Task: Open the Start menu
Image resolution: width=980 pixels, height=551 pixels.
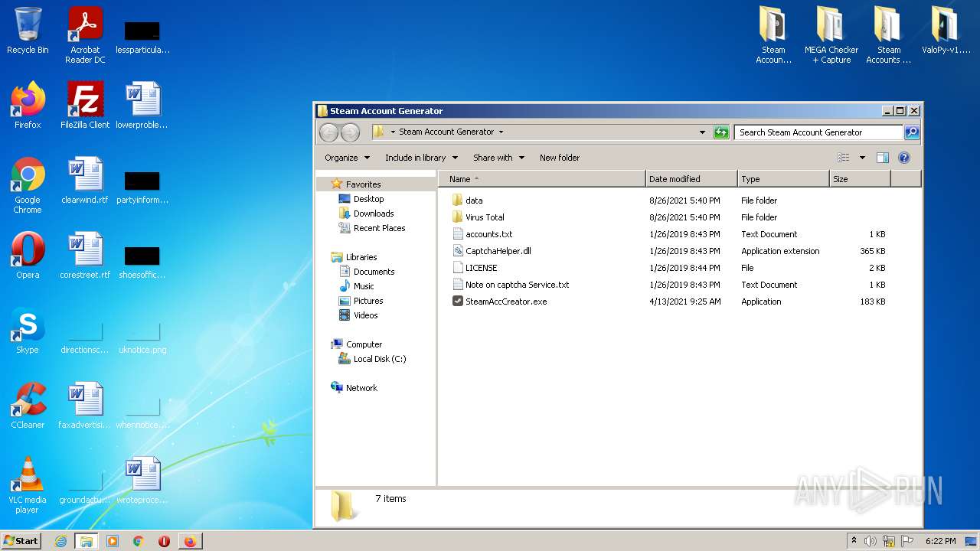Action: 21,541
